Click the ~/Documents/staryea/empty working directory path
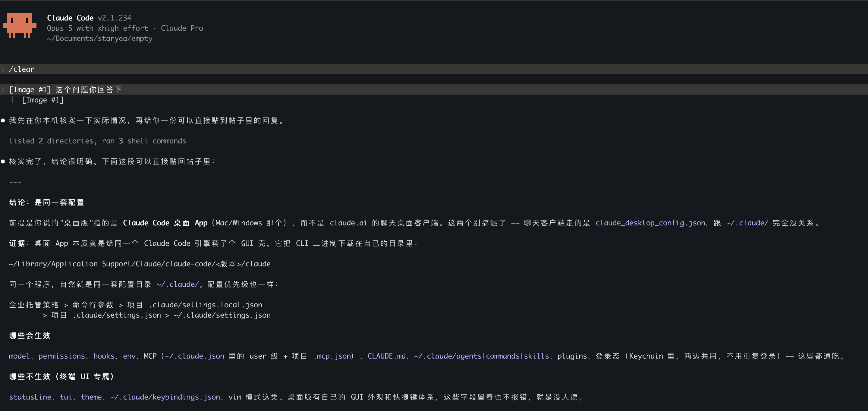This screenshot has width=868, height=411. [100, 38]
